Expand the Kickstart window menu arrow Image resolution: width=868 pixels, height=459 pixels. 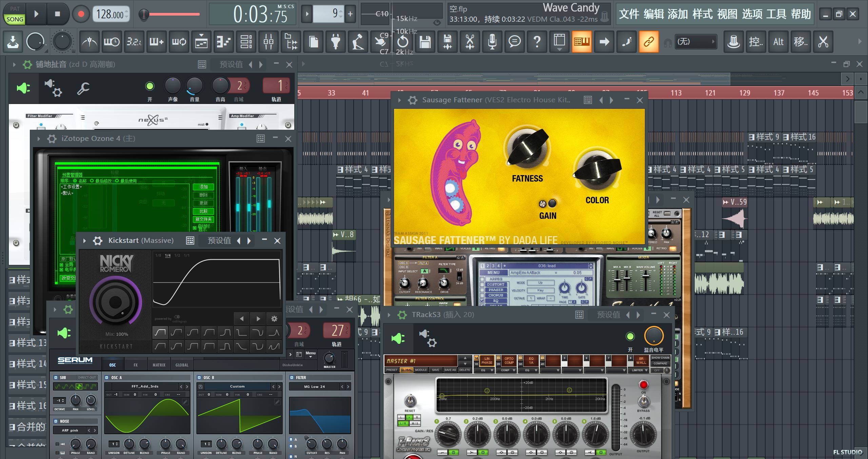(84, 241)
